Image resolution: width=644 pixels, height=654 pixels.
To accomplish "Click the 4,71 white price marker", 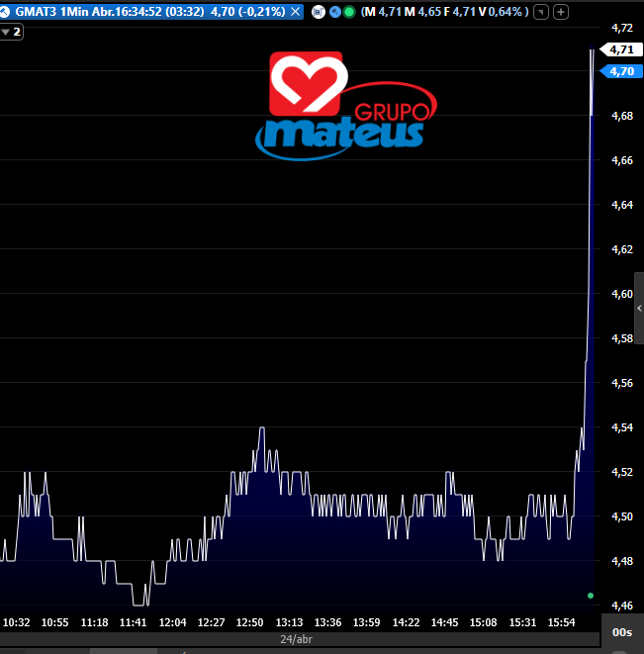I will [x=621, y=49].
